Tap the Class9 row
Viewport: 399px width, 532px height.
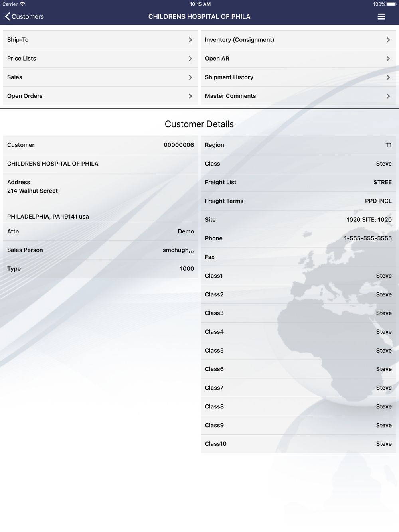pyautogui.click(x=298, y=426)
